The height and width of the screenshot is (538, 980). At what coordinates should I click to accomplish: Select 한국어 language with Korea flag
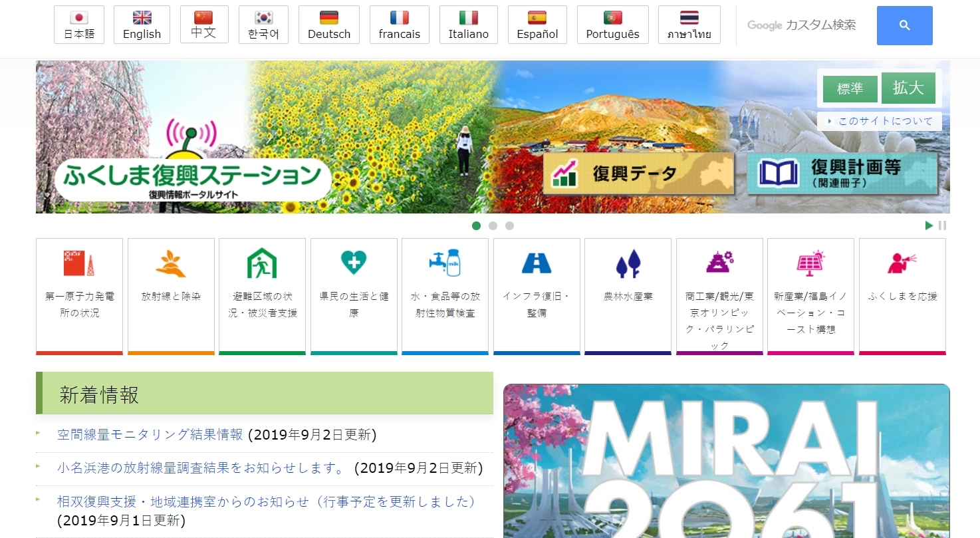pyautogui.click(x=263, y=25)
